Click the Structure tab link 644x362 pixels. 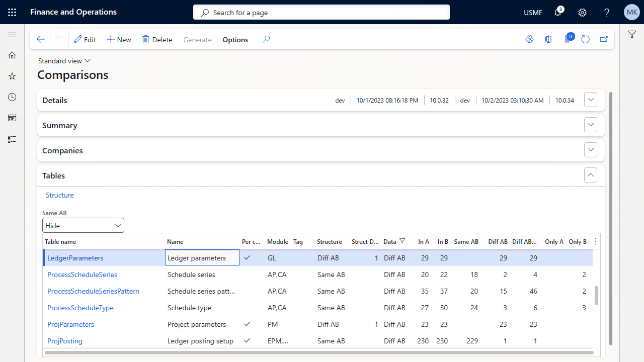pos(60,195)
